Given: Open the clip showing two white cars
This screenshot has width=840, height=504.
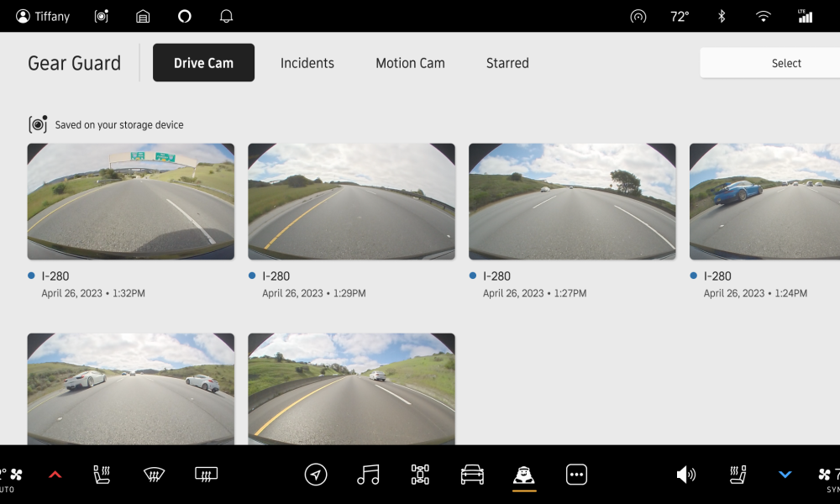Looking at the screenshot, I should coord(131,390).
